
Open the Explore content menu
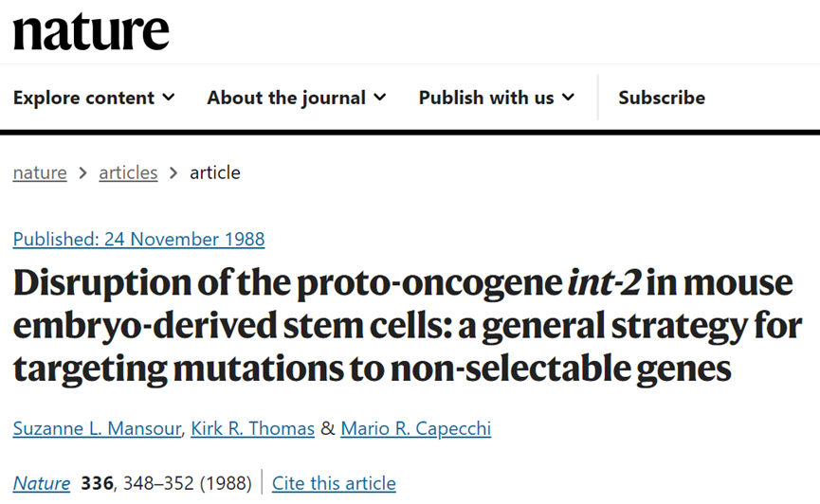(x=94, y=98)
